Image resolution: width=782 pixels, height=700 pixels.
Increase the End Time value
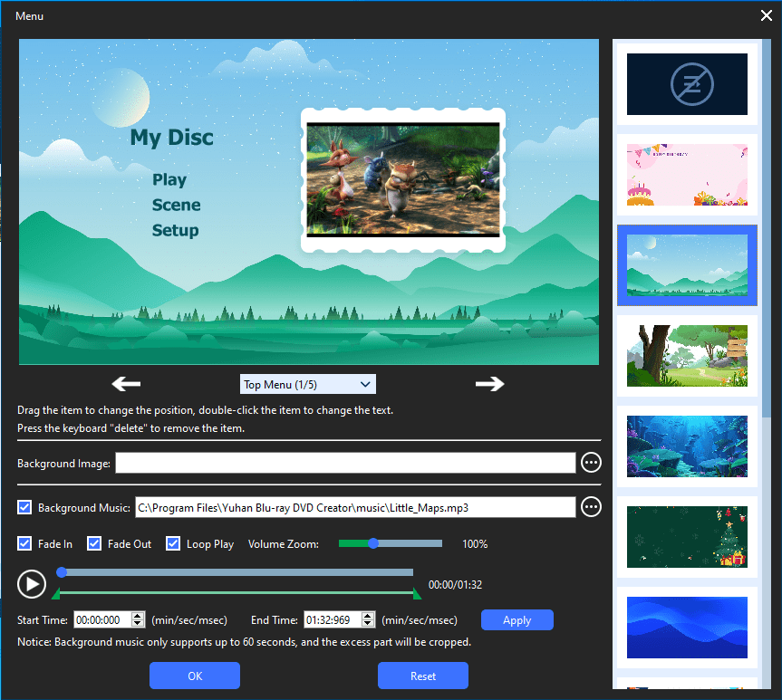(368, 616)
